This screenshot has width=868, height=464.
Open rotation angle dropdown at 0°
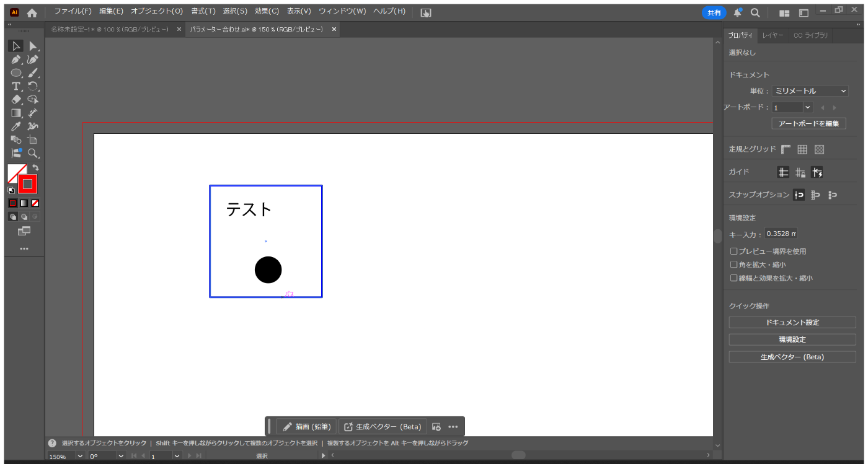122,456
